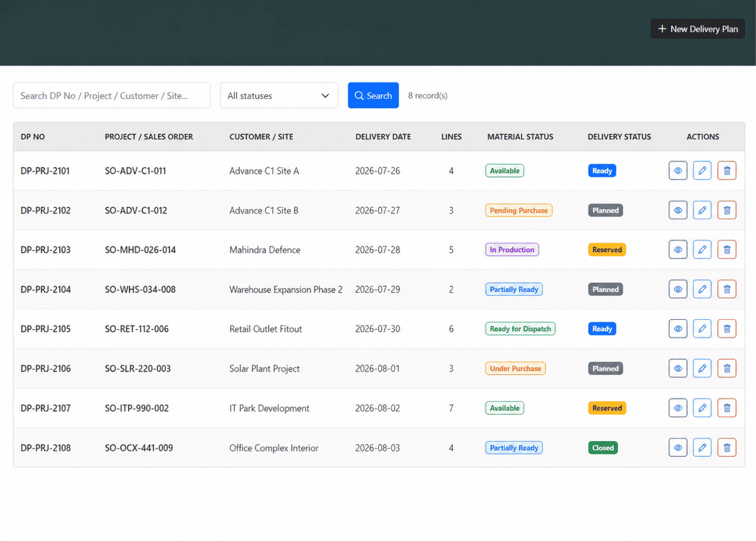Edit delivery plan DP-PRJ-2102 pencil icon
756x541 pixels.
[702, 210]
